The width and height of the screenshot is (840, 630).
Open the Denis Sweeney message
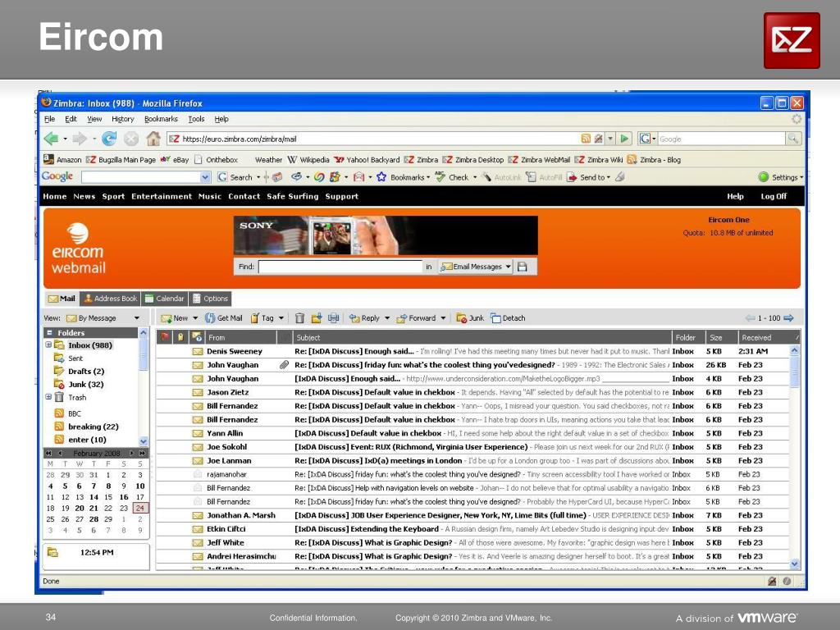[x=472, y=351]
